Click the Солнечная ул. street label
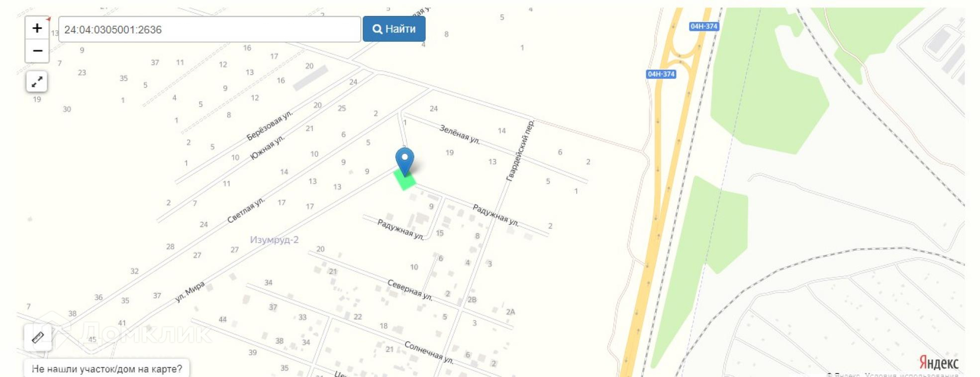This screenshot has width=980, height=377. (x=429, y=353)
